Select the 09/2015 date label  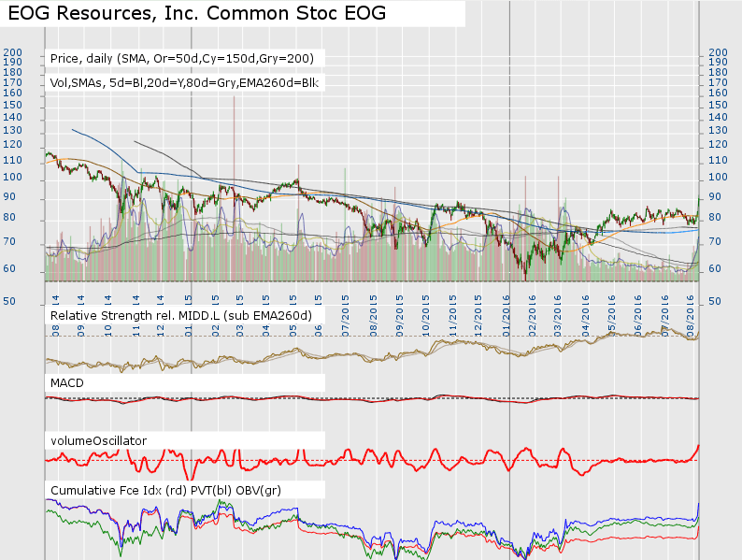[399, 316]
